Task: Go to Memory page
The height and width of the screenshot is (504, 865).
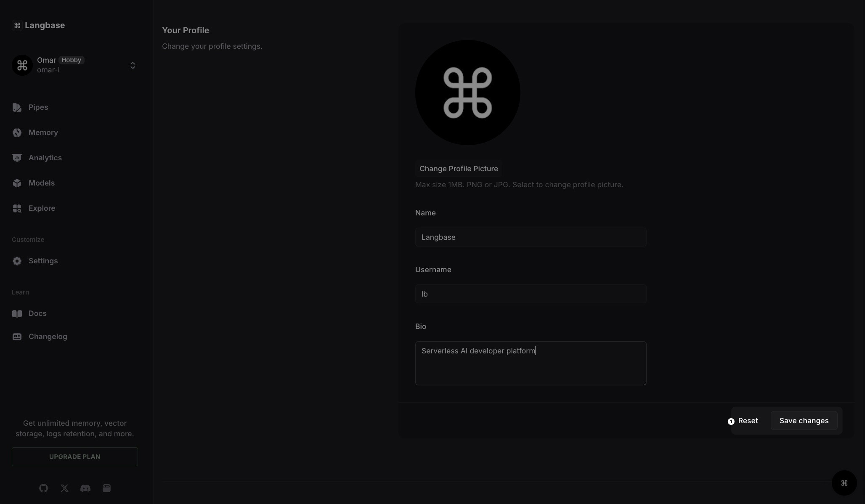Action: [x=43, y=133]
